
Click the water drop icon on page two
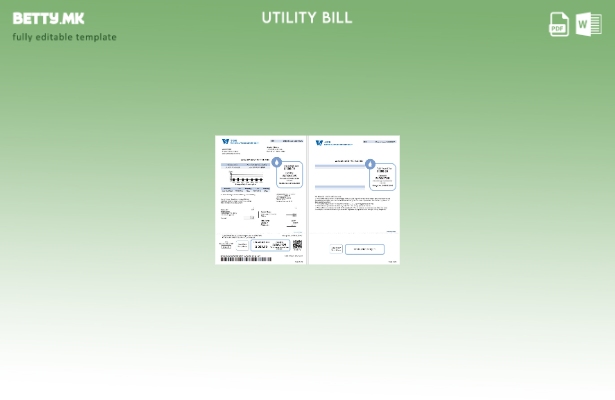pos(370,164)
